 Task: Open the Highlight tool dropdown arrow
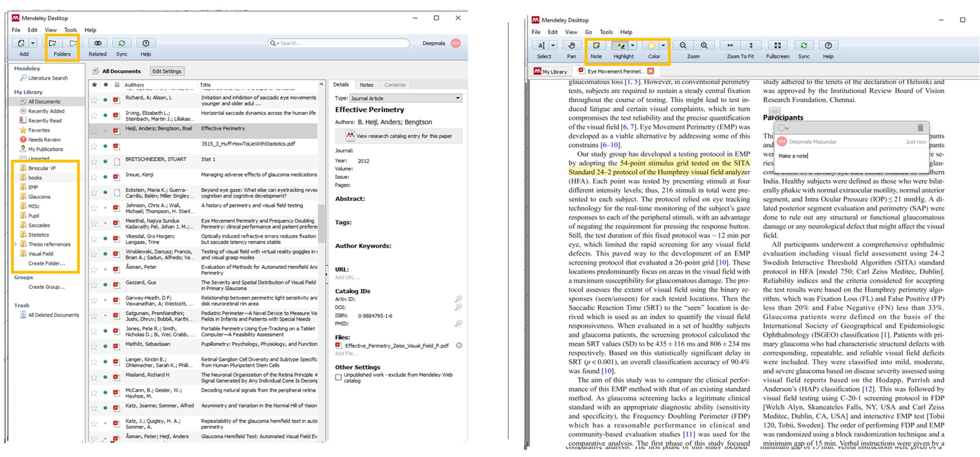click(x=633, y=46)
